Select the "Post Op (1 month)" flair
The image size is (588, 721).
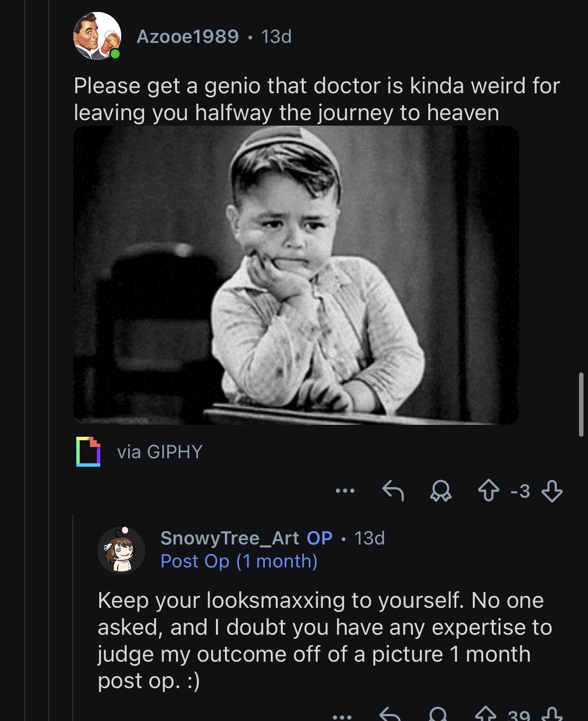pyautogui.click(x=239, y=561)
